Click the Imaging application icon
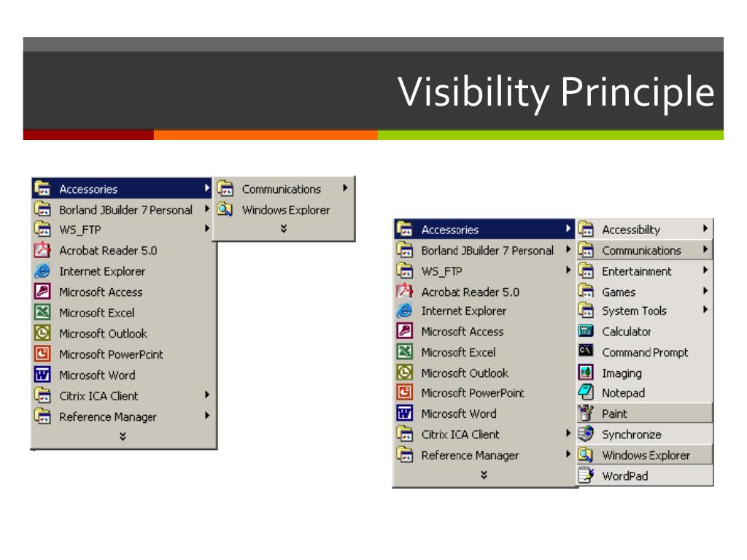747x560 pixels. click(x=586, y=373)
